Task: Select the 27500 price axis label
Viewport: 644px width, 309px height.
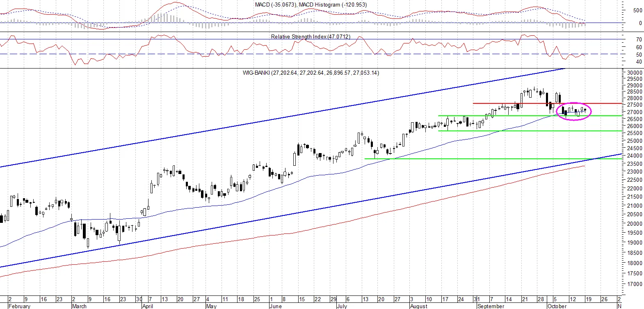Action: 634,105
